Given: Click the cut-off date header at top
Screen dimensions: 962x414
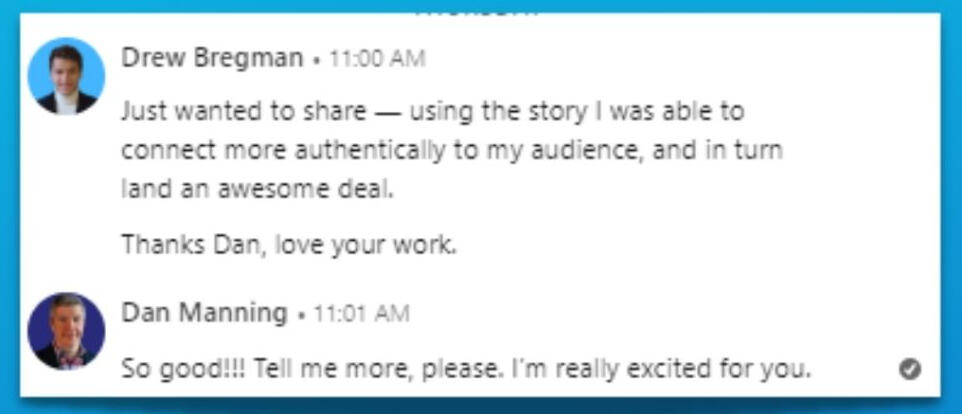Looking at the screenshot, I should [x=478, y=9].
